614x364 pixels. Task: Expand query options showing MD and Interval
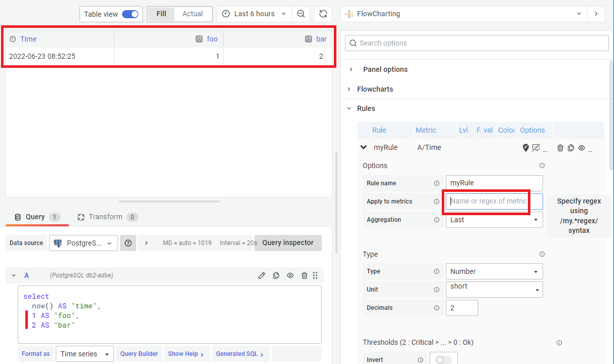point(146,243)
